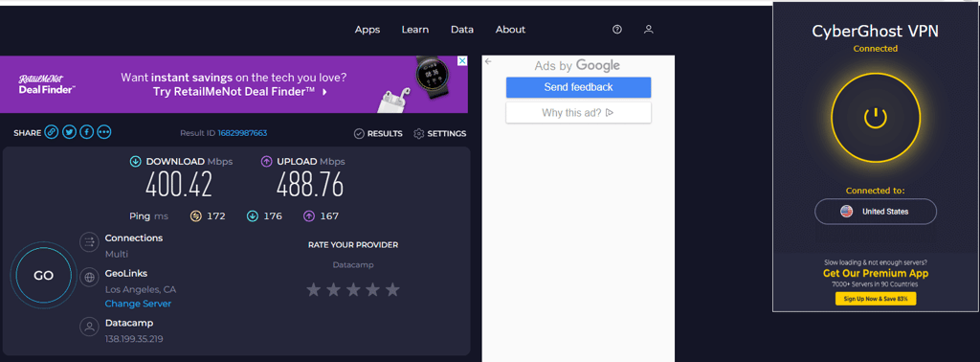Click the Ads by Google label
This screenshot has width=980, height=362.
pos(577,66)
